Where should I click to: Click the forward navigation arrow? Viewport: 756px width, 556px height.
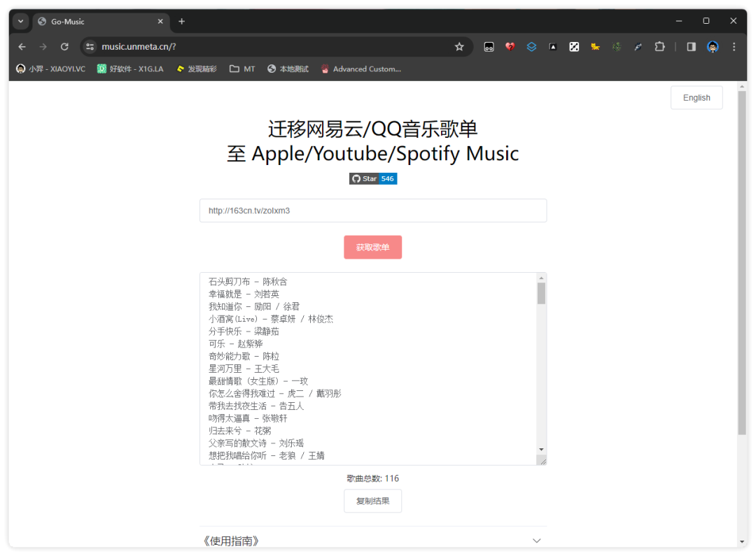pyautogui.click(x=43, y=47)
